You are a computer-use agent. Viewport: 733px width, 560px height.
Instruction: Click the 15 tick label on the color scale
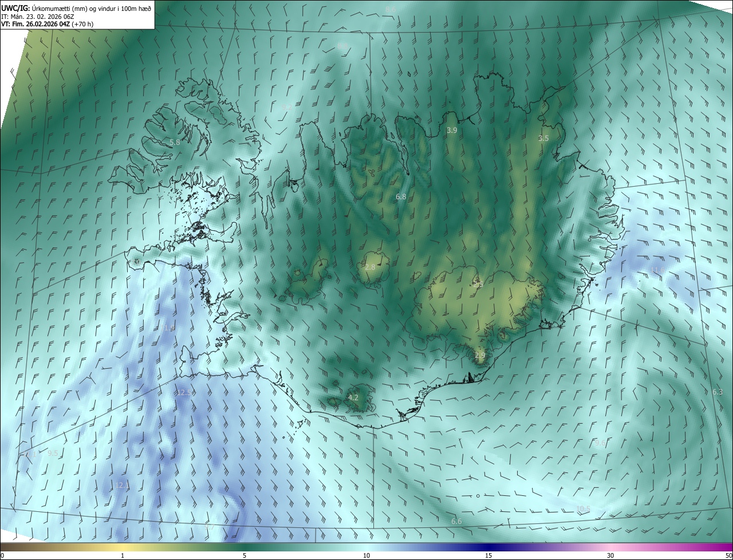tap(488, 555)
